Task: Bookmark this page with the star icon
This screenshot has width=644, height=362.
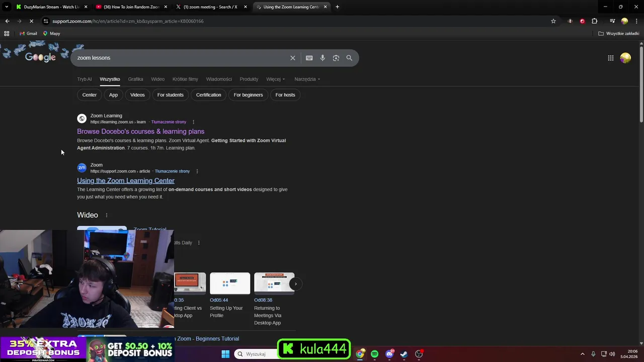Action: pos(553,21)
